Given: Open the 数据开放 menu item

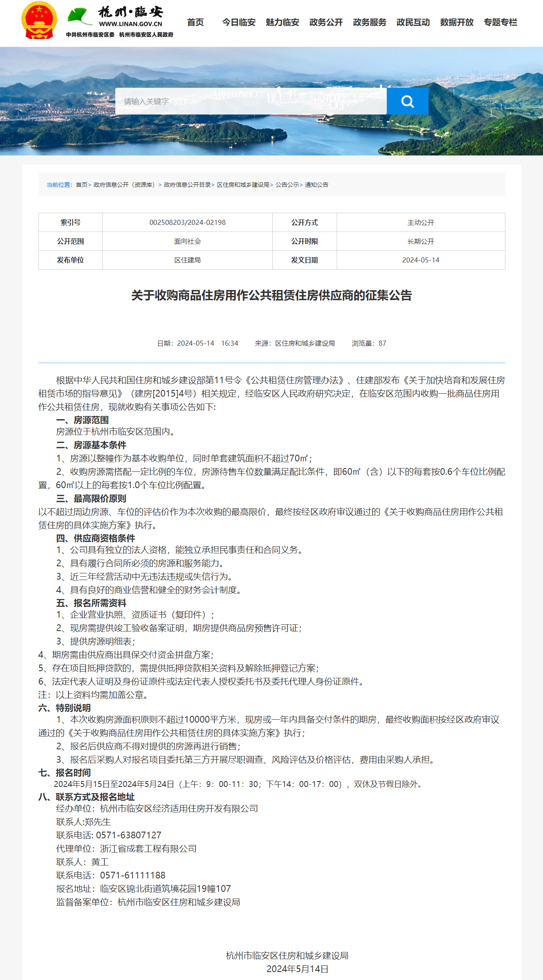Looking at the screenshot, I should [457, 22].
